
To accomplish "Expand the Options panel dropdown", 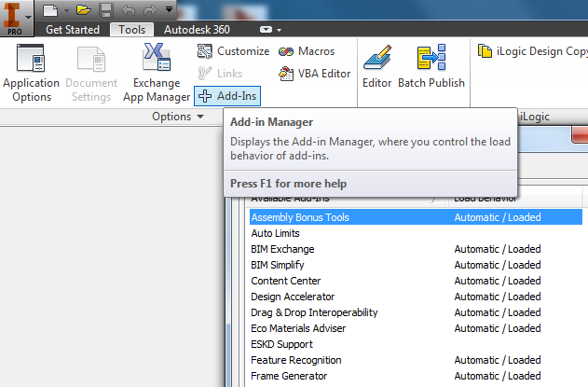I will tap(178, 117).
